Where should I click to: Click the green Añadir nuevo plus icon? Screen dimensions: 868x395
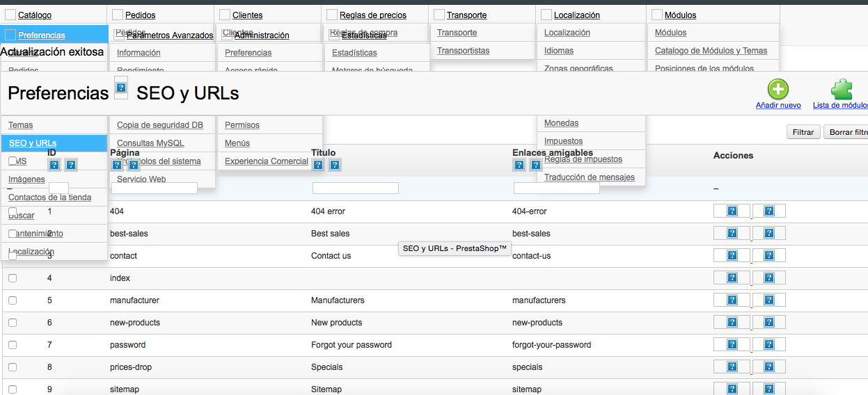pos(778,90)
